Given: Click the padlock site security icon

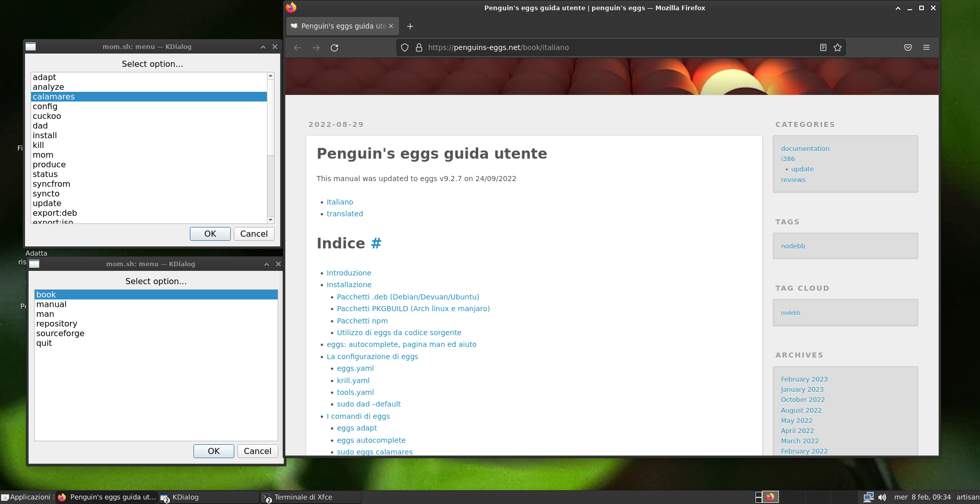Looking at the screenshot, I should pyautogui.click(x=419, y=47).
